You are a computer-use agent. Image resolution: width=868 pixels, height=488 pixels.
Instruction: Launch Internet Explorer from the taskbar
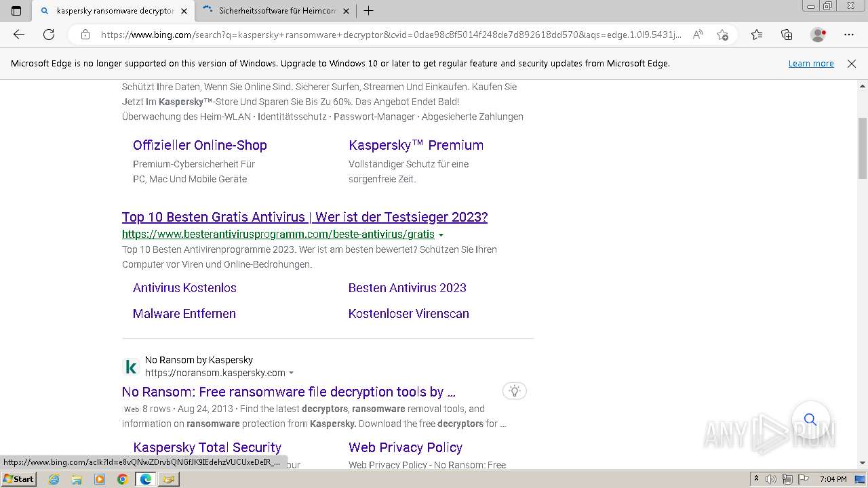coord(54,479)
